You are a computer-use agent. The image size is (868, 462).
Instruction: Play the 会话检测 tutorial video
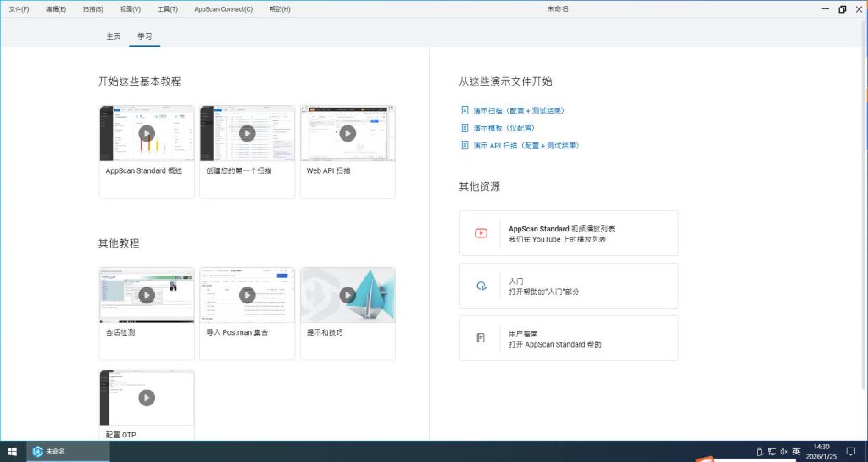(x=147, y=295)
